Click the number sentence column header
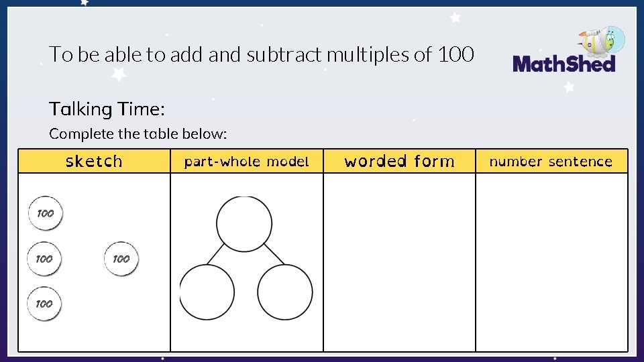 [x=551, y=161]
